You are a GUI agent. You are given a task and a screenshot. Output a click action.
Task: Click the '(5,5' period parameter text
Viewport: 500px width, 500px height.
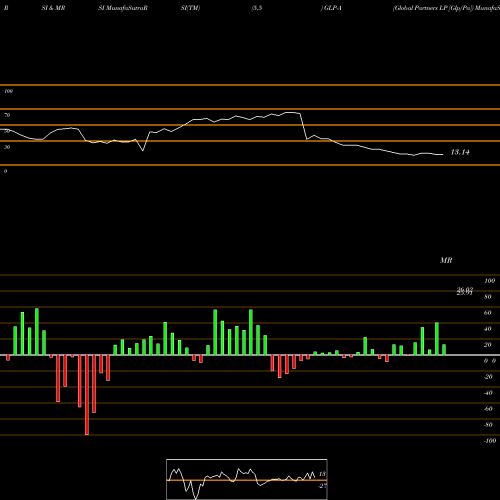[x=257, y=8]
